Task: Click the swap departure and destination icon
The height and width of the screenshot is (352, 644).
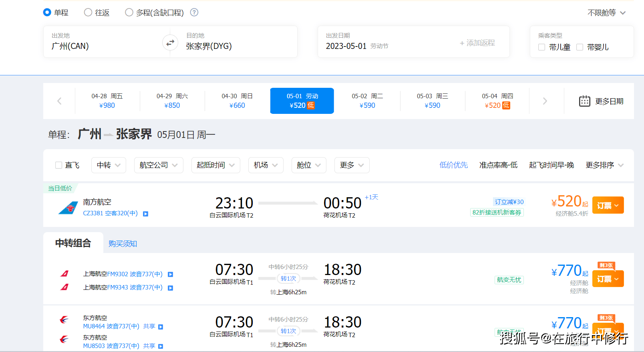Action: tap(170, 42)
